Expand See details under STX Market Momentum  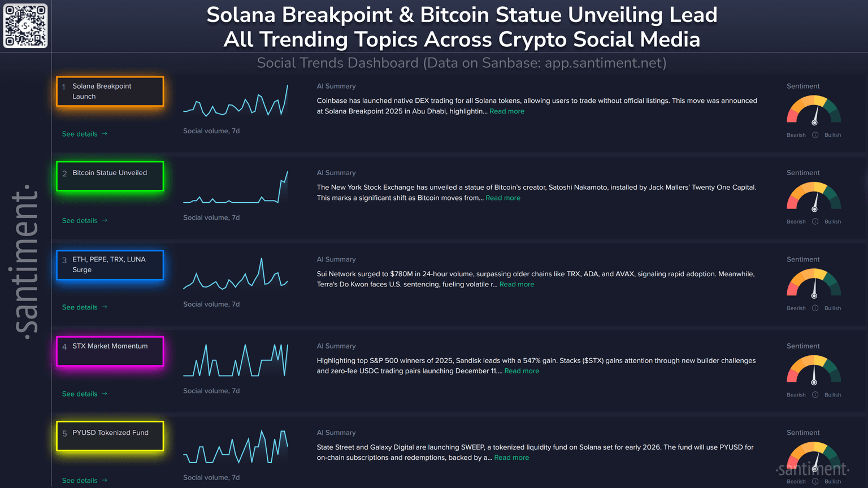84,394
